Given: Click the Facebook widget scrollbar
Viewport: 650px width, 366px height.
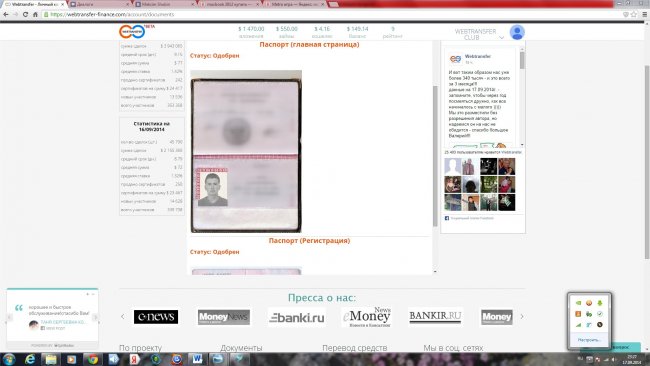Looking at the screenshot, I should (522, 61).
